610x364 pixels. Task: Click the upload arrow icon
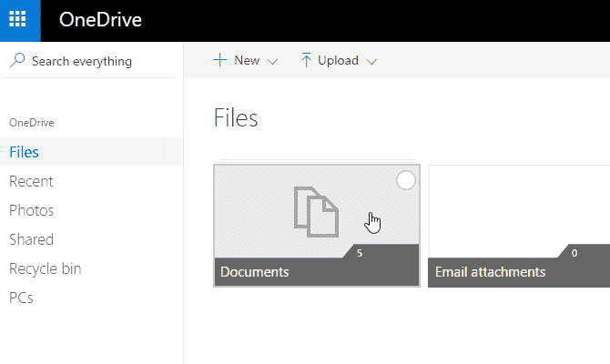click(x=306, y=61)
